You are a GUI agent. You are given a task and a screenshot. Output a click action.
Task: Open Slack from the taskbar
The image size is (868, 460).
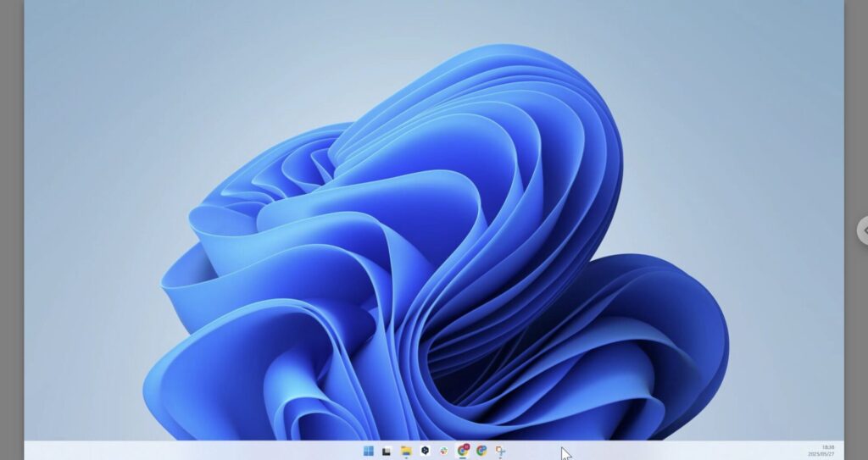point(444,451)
